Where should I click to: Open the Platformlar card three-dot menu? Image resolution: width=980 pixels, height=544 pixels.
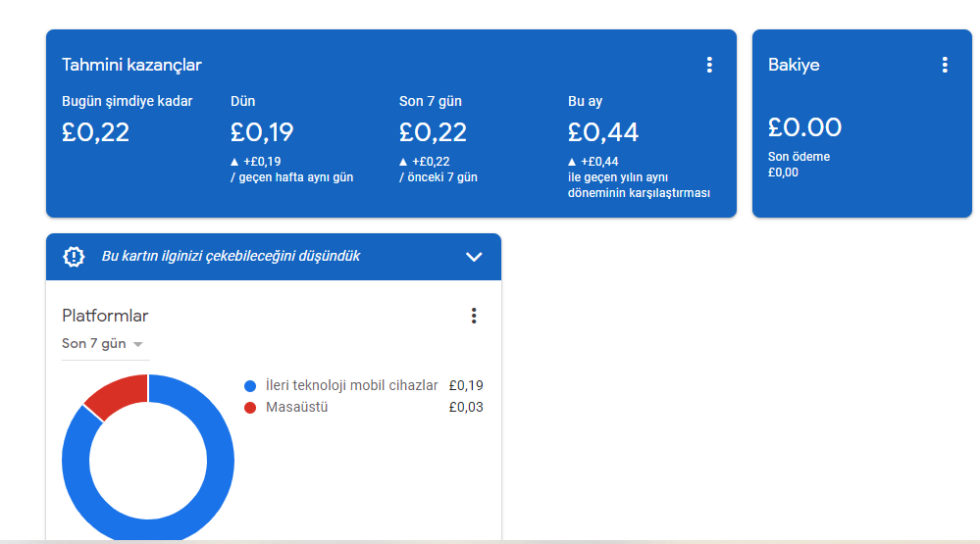coord(474,316)
